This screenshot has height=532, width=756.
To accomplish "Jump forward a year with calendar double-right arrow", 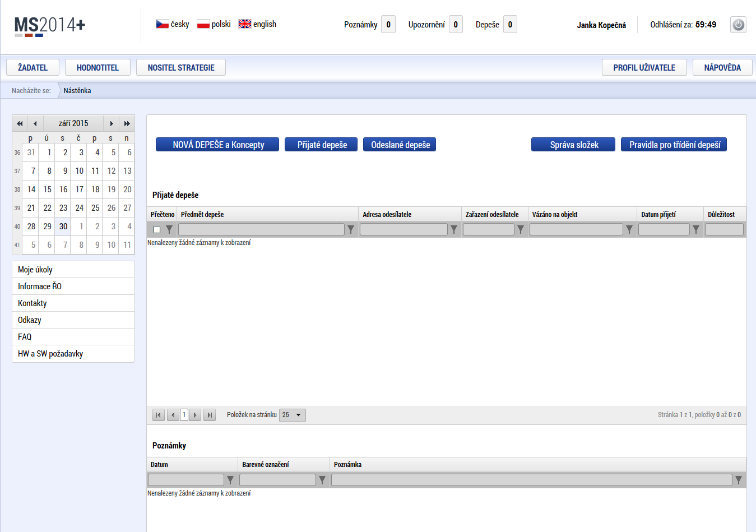I will click(127, 123).
